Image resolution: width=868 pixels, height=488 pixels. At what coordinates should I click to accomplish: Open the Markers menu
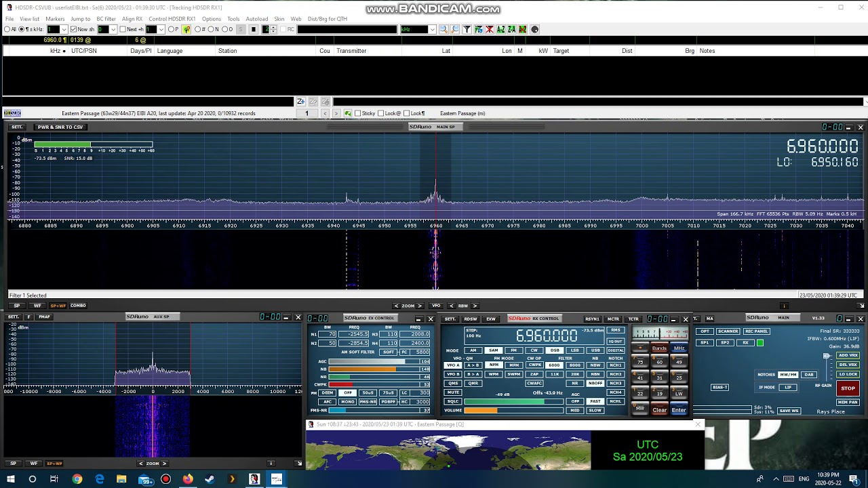(55, 19)
